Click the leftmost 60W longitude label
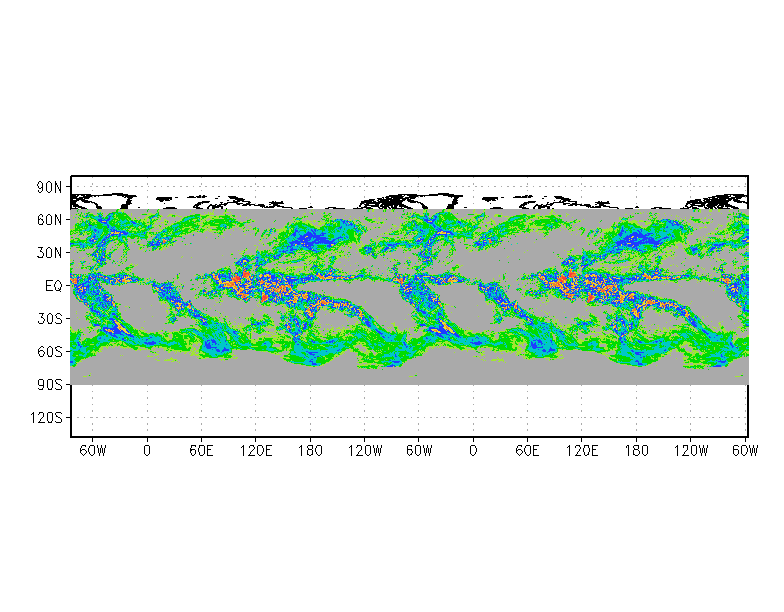The image size is (784, 612). click(92, 451)
